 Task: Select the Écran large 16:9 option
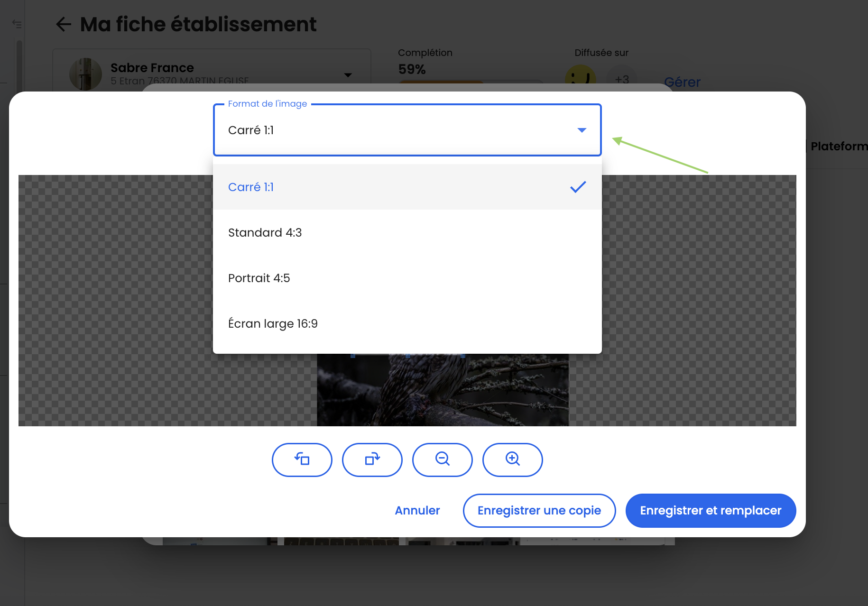tap(407, 323)
